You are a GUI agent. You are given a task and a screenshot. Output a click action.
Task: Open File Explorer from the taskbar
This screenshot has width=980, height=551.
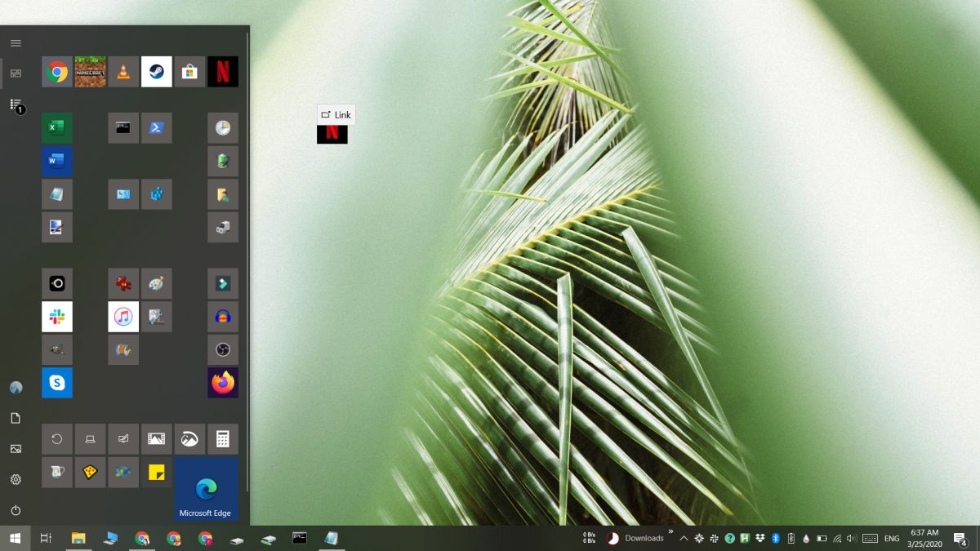pos(78,538)
